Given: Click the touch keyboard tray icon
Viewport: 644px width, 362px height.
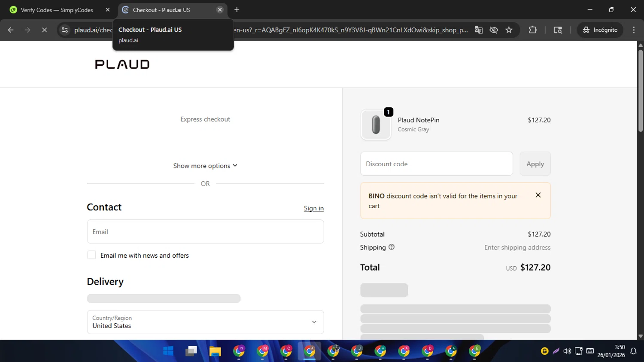Looking at the screenshot, I should pos(590,351).
